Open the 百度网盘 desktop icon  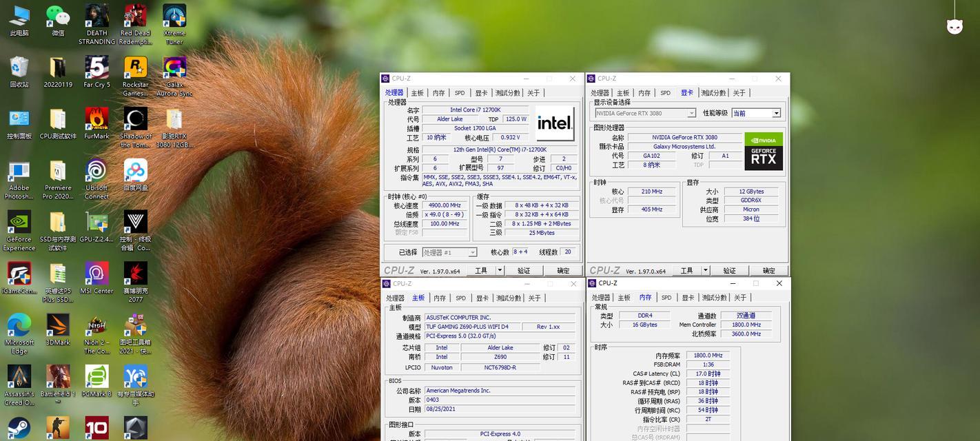[135, 176]
